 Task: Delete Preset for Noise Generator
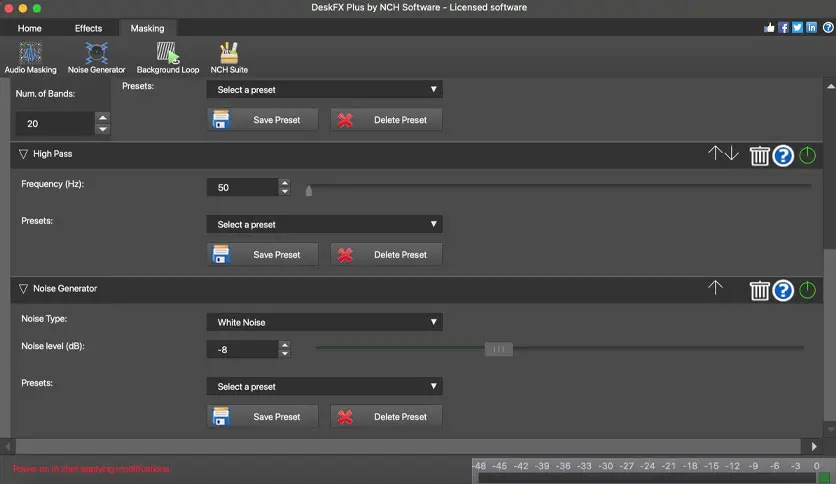386,417
